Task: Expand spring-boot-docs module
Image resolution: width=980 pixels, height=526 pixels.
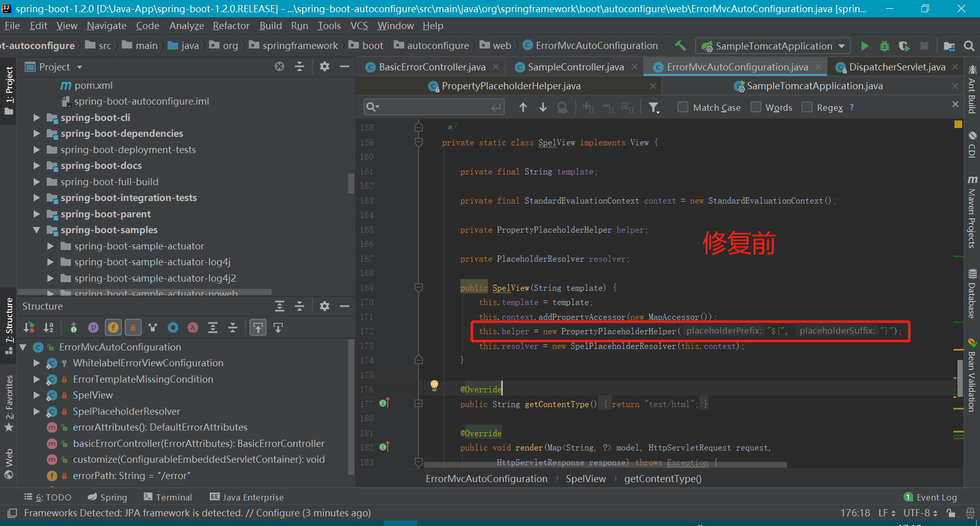Action: tap(37, 165)
